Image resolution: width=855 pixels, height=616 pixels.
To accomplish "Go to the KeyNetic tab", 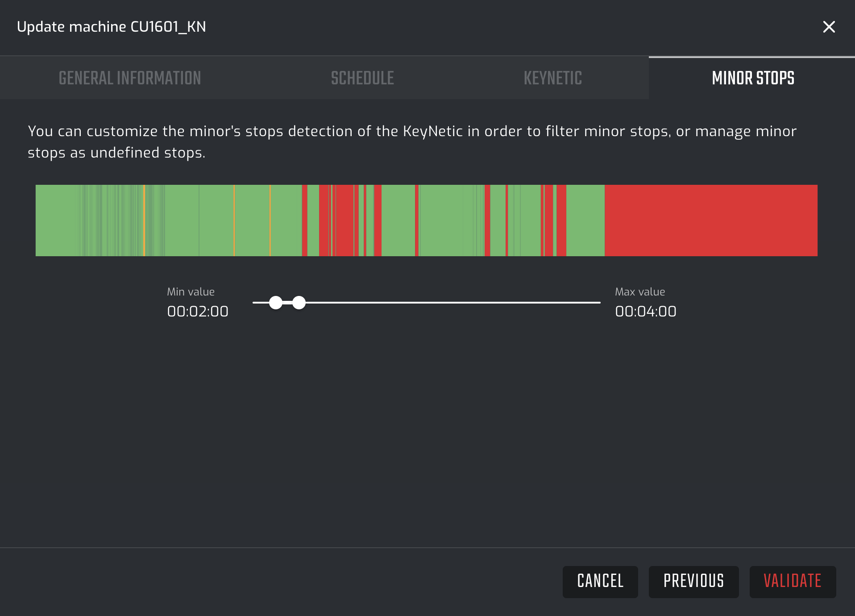I will point(552,78).
